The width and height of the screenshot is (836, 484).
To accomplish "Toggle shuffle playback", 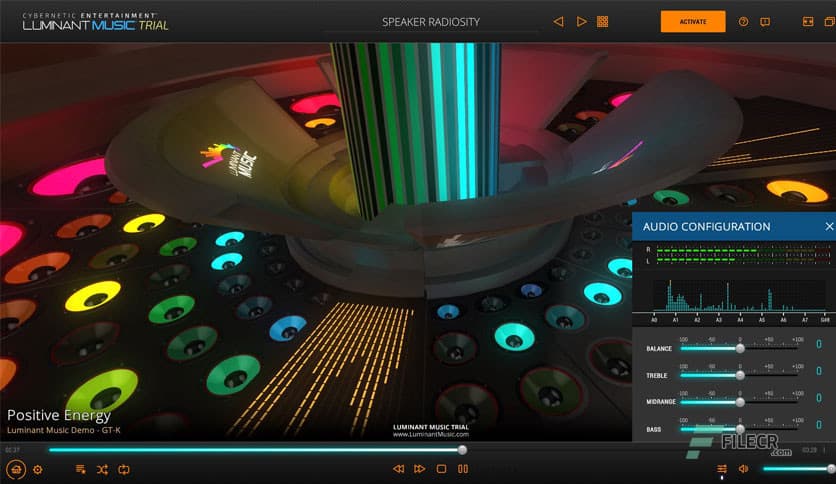I will click(x=102, y=470).
